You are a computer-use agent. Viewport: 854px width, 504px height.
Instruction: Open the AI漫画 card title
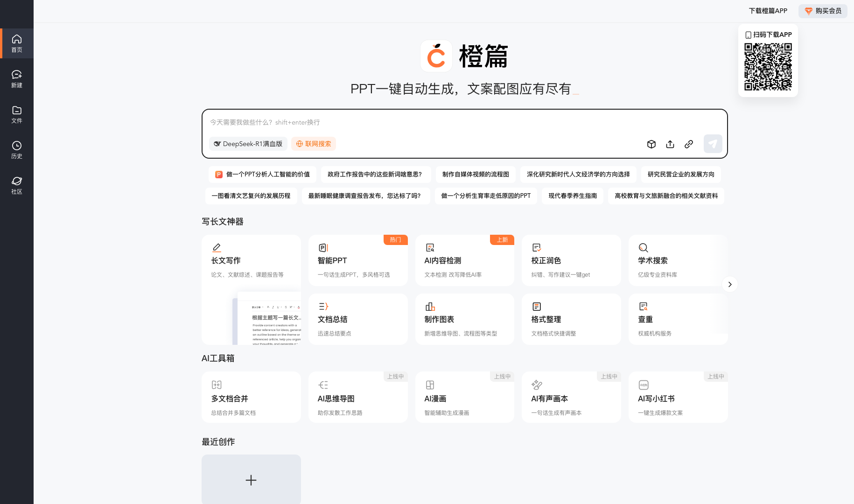tap(435, 399)
